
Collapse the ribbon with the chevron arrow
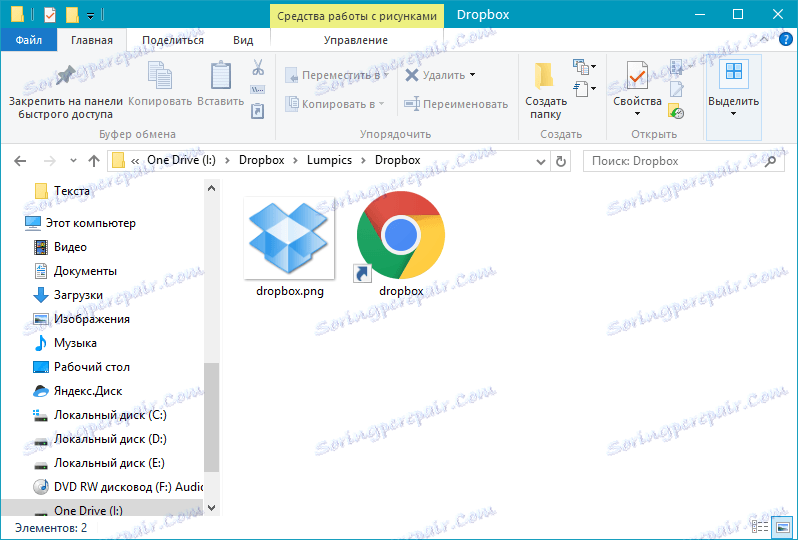tap(764, 39)
